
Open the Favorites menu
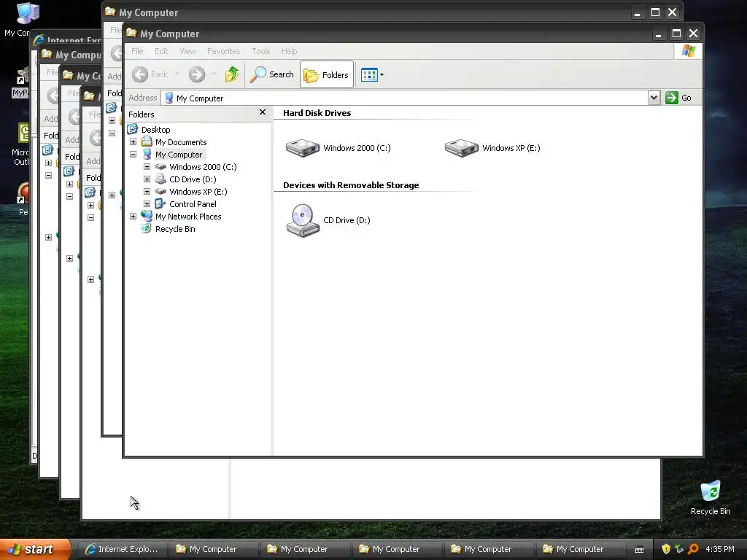pyautogui.click(x=223, y=51)
